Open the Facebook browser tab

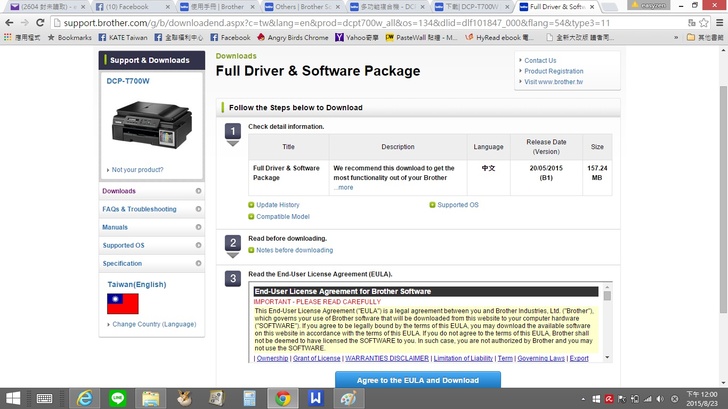[127, 6]
